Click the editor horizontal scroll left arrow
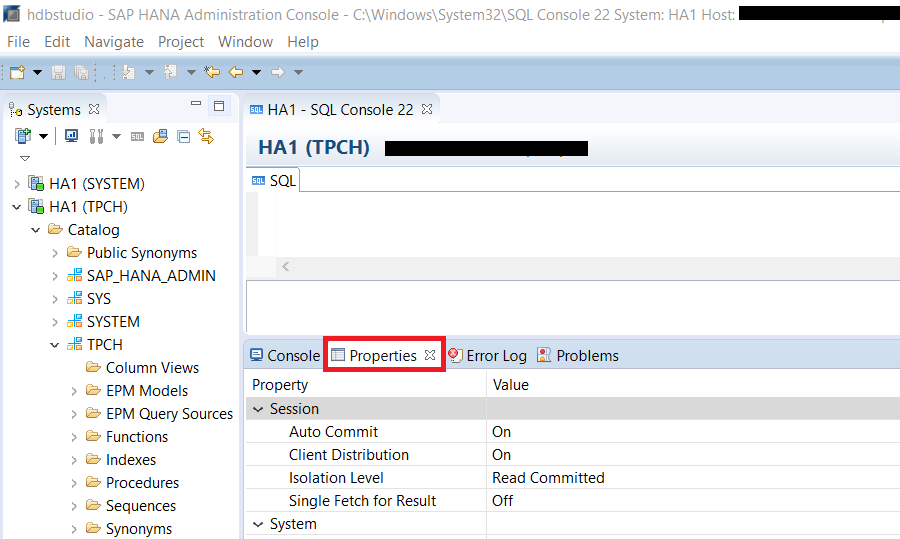 pyautogui.click(x=285, y=266)
